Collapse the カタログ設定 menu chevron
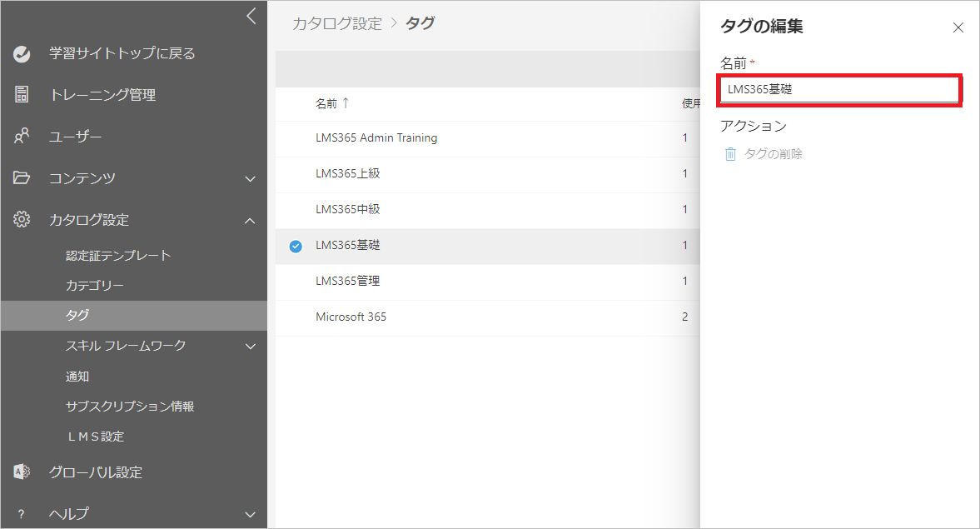 (x=250, y=221)
